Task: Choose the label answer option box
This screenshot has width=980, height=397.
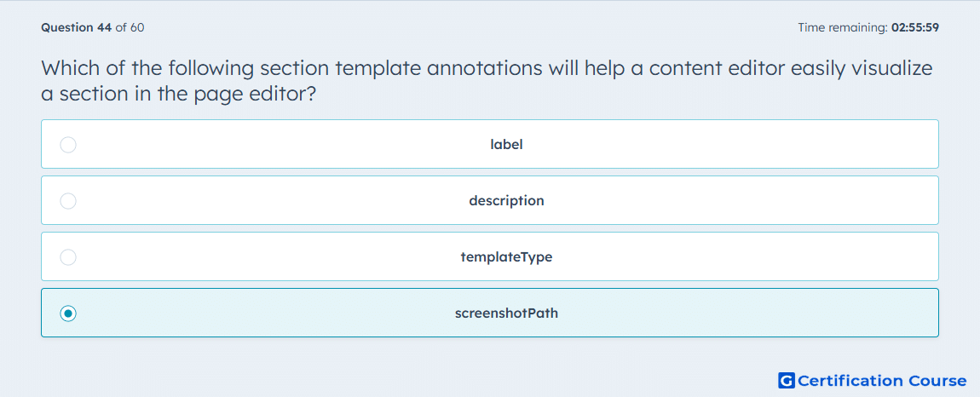Action: [490, 144]
